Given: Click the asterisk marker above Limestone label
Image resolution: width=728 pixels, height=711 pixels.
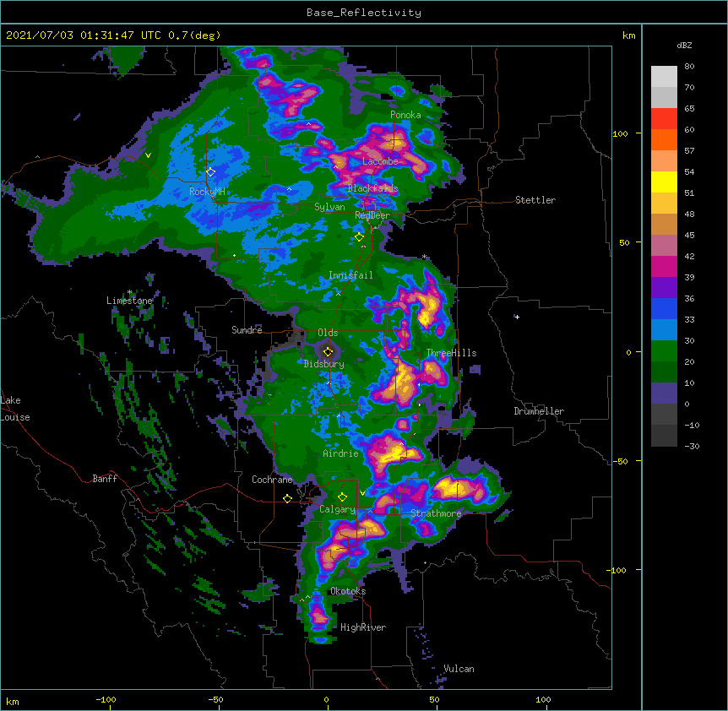Looking at the screenshot, I should (x=129, y=292).
